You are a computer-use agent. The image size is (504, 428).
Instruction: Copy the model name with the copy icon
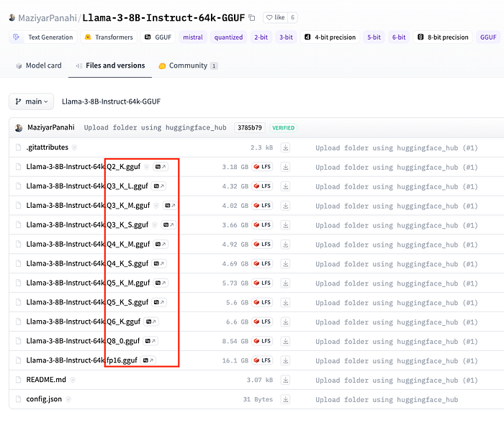click(x=252, y=18)
